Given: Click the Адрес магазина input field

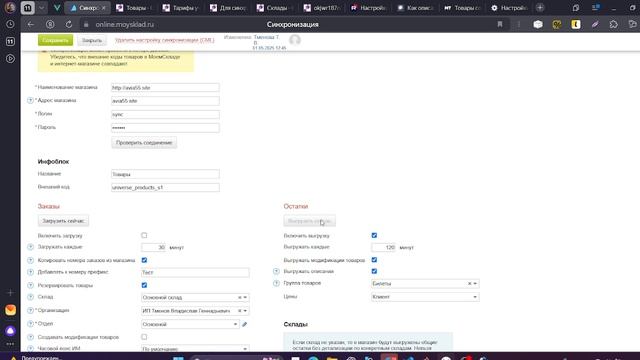Looking at the screenshot, I should tap(165, 101).
